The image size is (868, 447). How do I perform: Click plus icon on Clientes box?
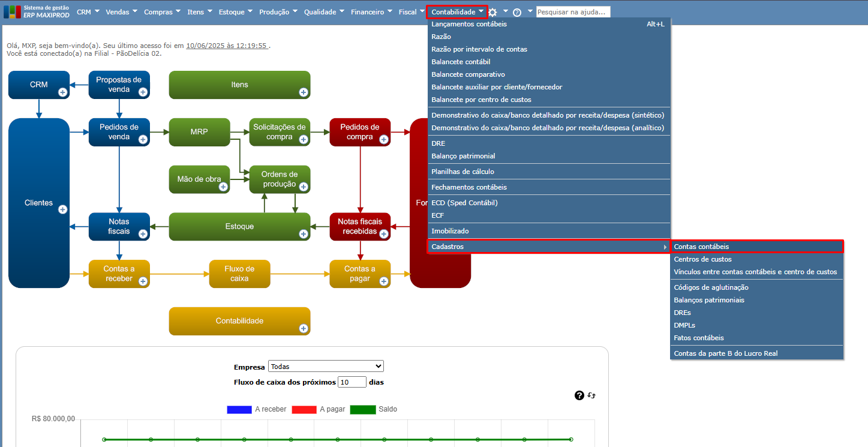[62, 209]
